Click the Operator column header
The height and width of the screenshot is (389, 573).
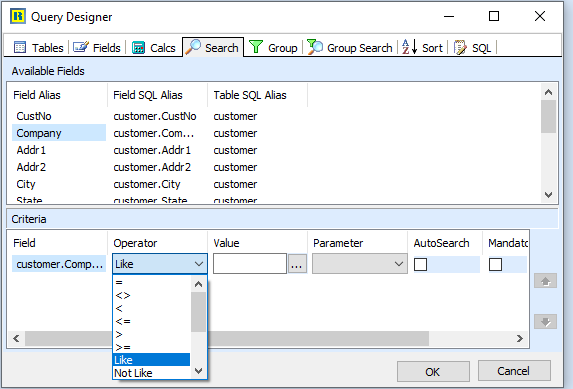point(158,243)
